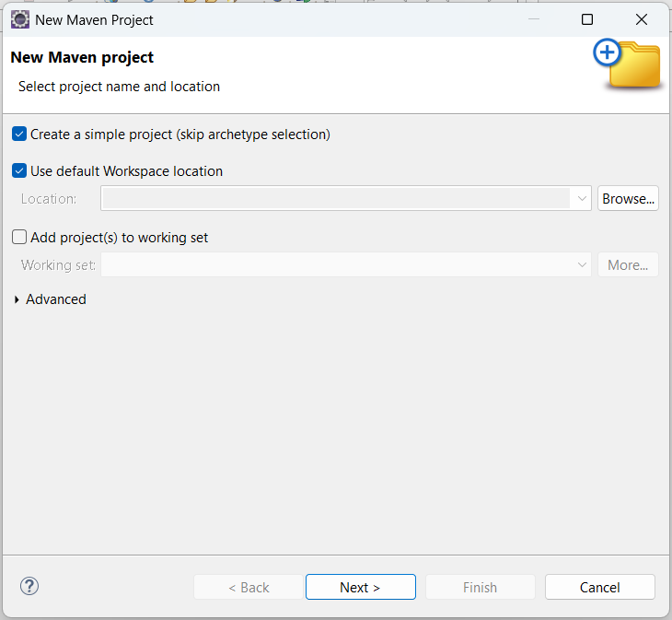Maximize the New Maven Project window

point(587,19)
